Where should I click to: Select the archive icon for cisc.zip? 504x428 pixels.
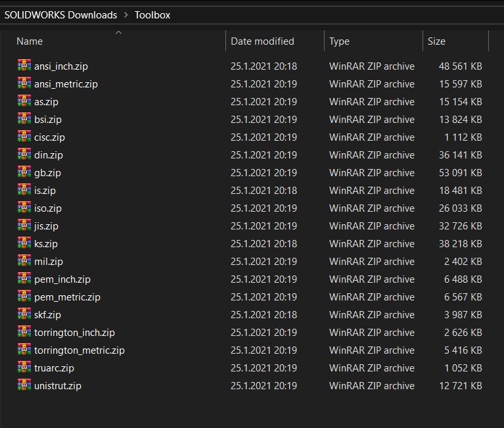(x=24, y=136)
